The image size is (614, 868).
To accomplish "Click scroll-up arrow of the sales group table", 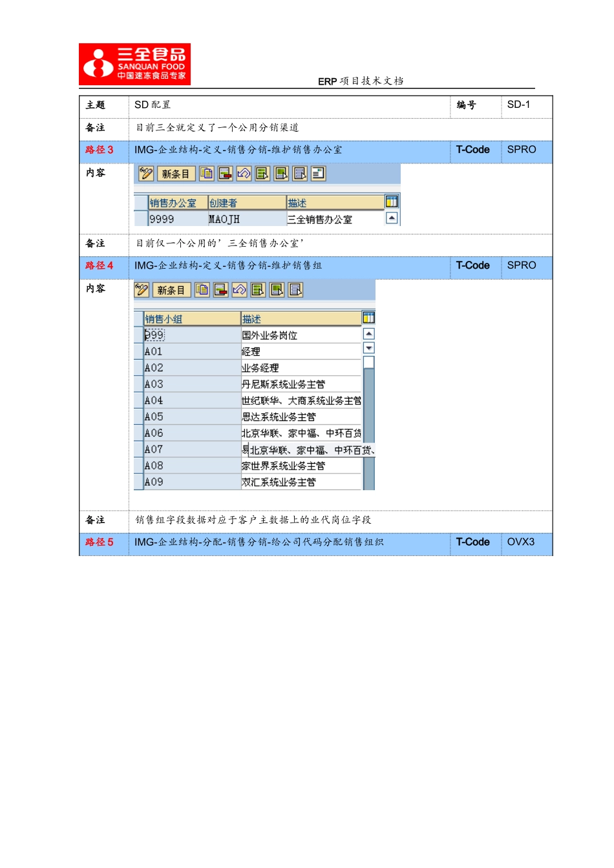I will [369, 334].
